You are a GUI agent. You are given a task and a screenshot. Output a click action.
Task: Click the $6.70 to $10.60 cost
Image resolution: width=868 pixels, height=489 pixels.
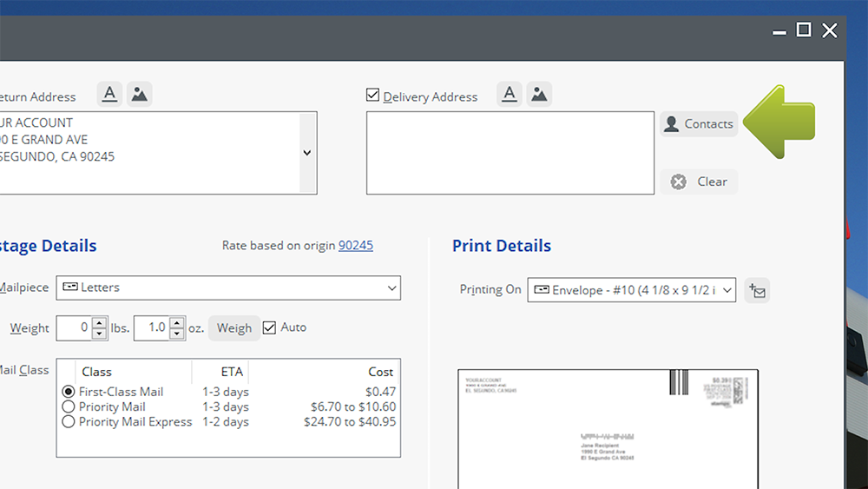pyautogui.click(x=353, y=407)
